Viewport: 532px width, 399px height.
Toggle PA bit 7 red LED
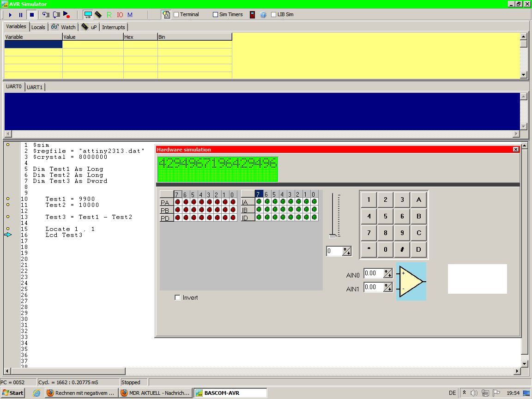click(x=177, y=202)
